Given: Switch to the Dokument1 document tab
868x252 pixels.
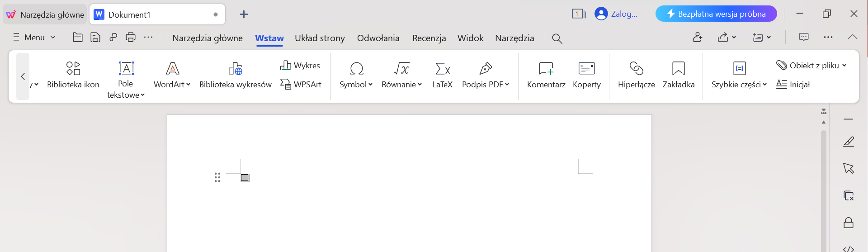Looking at the screenshot, I should pos(157,14).
